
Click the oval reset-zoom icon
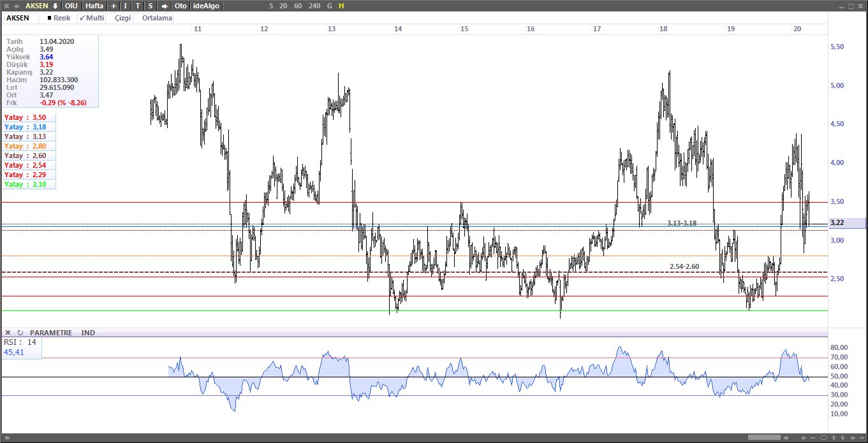[x=823, y=437]
